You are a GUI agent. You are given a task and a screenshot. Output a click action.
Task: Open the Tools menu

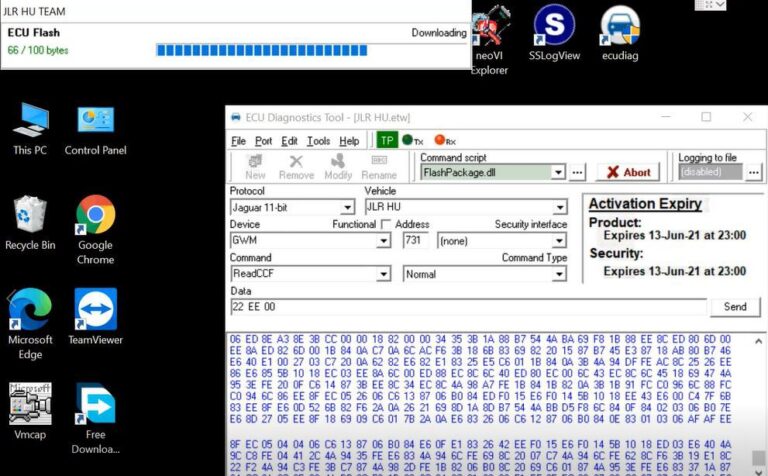(x=318, y=141)
